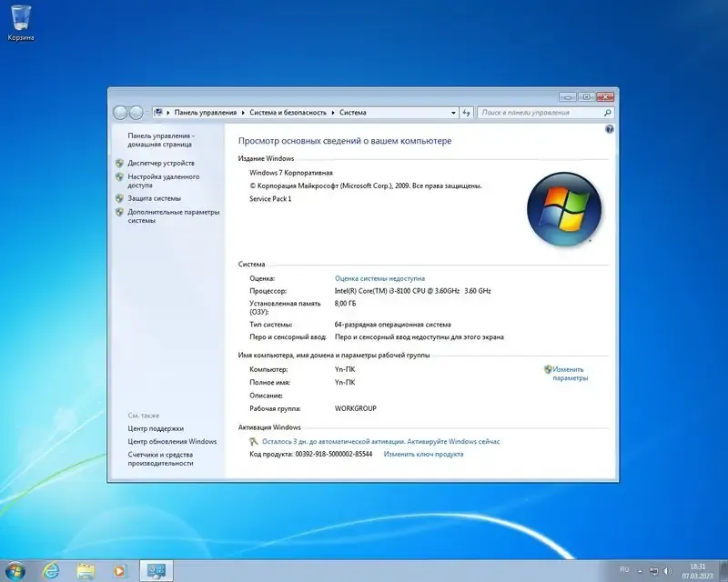Click the Изменить ключ продукта link
The width and height of the screenshot is (728, 582).
coord(425,453)
